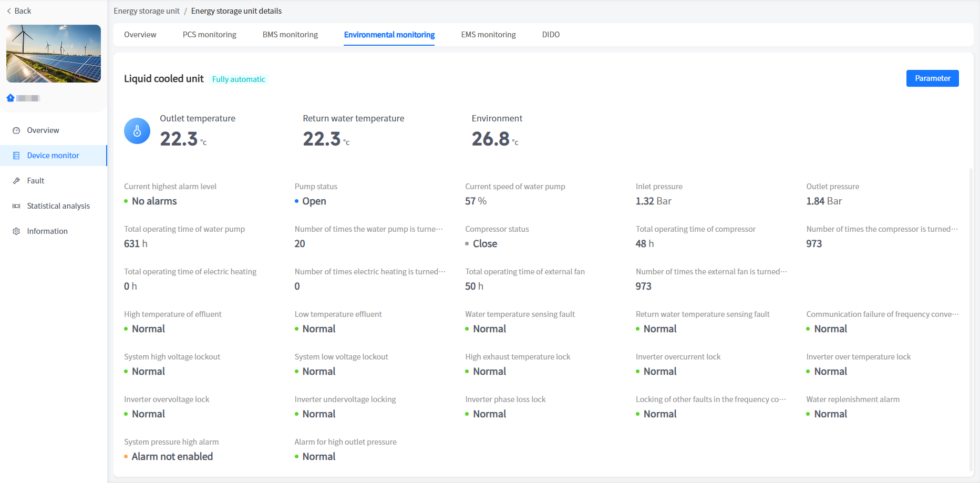Open the top Overview tab
980x483 pixels.
pos(140,35)
